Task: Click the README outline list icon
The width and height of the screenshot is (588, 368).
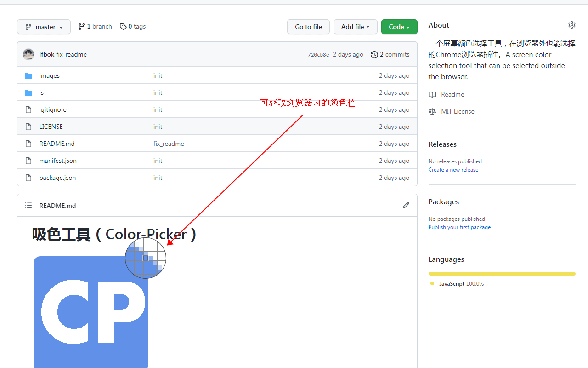Action: click(x=28, y=205)
